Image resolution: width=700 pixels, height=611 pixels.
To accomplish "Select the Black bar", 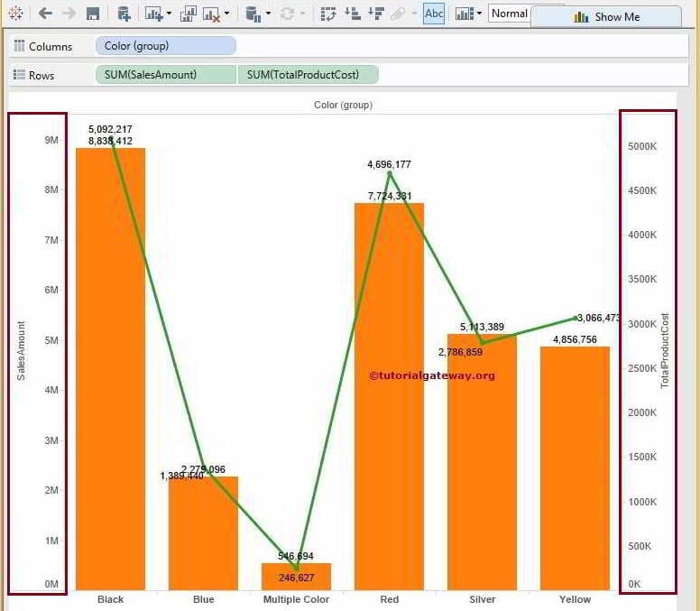I will tap(110, 369).
